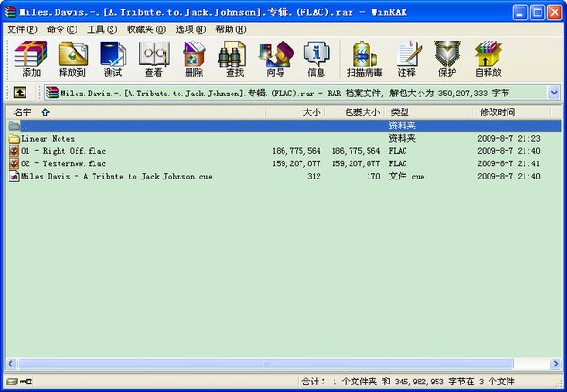Click the 文件 cue type cell
The height and width of the screenshot is (392, 567).
point(406,177)
